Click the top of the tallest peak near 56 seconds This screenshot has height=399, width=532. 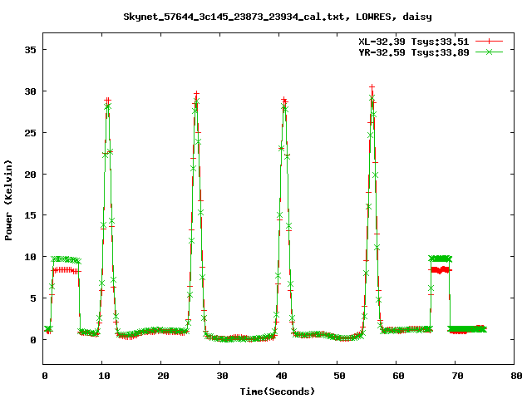click(372, 87)
